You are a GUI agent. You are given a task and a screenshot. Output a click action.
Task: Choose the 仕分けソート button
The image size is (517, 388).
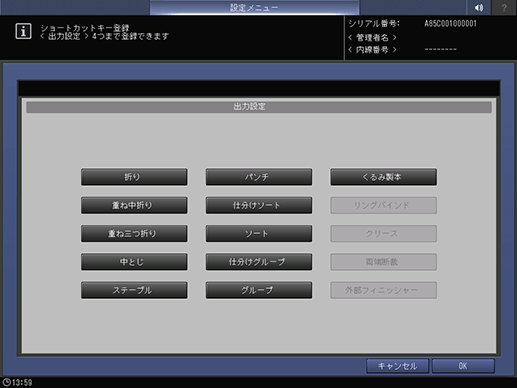point(259,205)
